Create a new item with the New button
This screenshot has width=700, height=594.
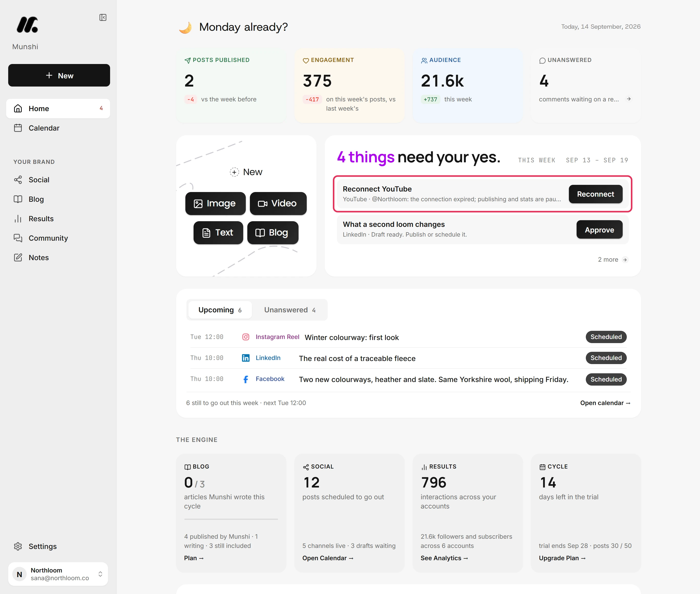coord(59,76)
